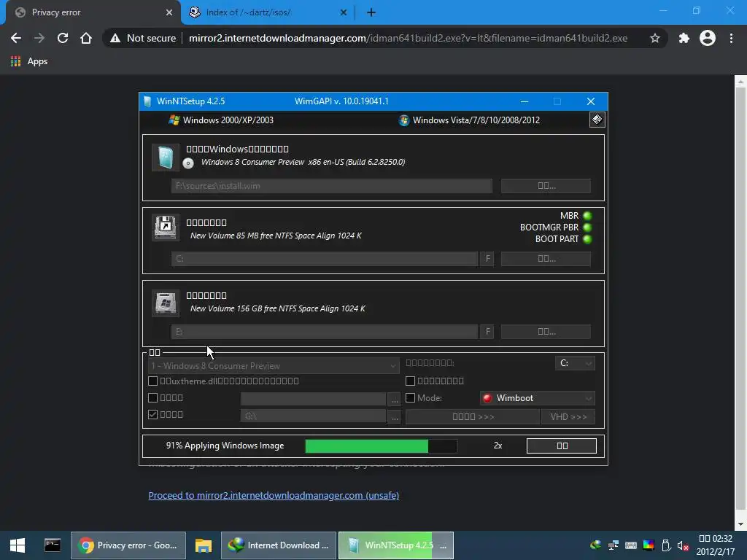Open the Chrome profile avatar
Screen dimensions: 747x560
tap(708, 38)
